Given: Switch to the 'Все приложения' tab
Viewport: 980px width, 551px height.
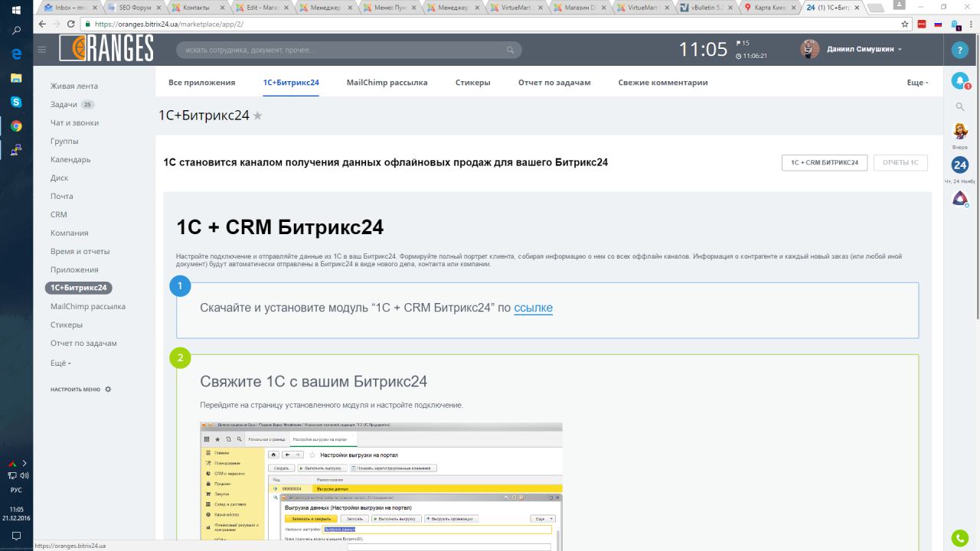Looking at the screenshot, I should 202,83.
